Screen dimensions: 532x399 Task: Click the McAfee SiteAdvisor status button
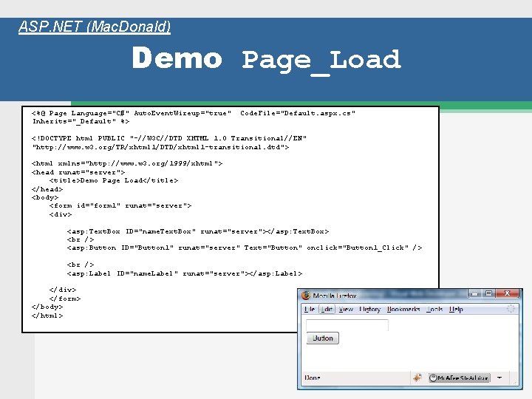coord(460,378)
